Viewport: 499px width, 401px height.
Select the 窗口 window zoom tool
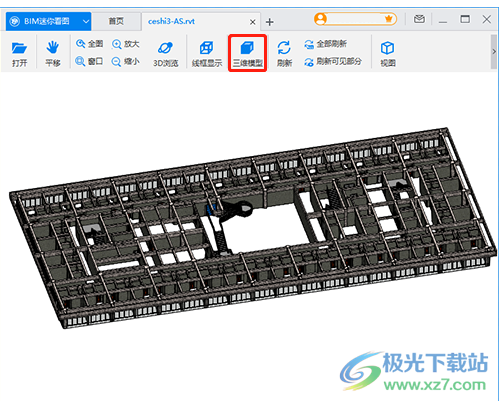coord(89,61)
